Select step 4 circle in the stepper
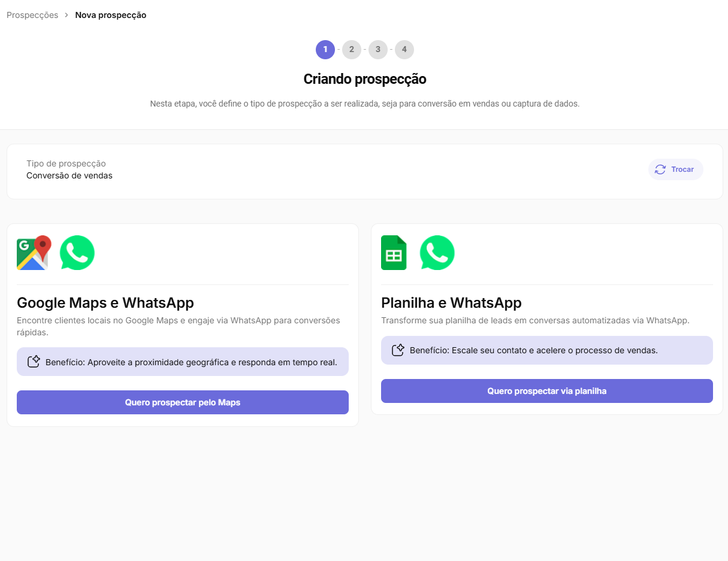This screenshot has height=561, width=728. pos(404,50)
